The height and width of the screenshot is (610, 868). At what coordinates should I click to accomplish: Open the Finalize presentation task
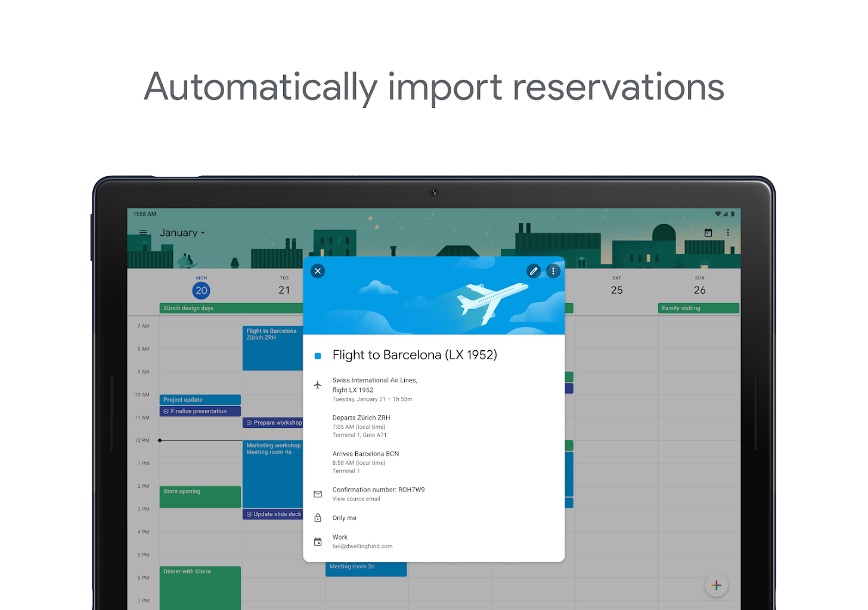click(x=200, y=411)
